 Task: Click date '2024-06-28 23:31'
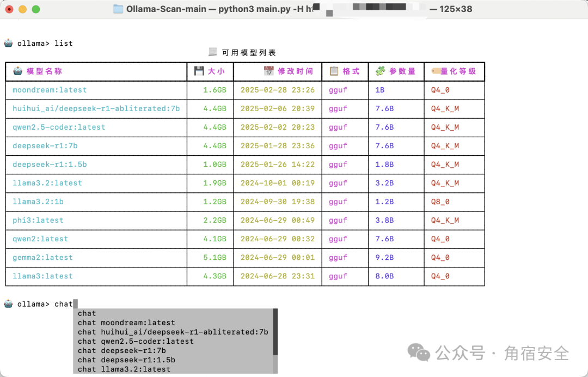[278, 276]
